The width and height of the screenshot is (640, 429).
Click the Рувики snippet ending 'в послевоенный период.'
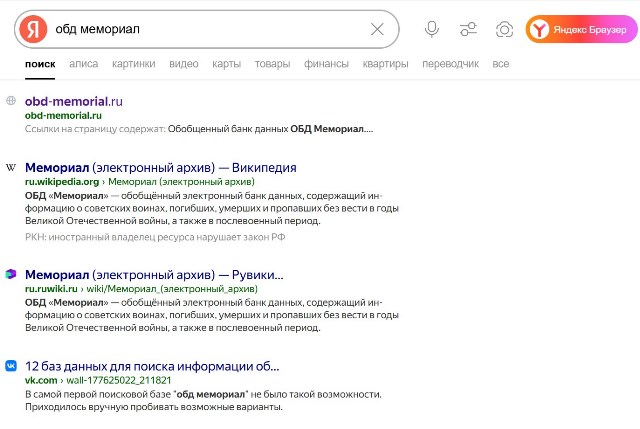212,315
